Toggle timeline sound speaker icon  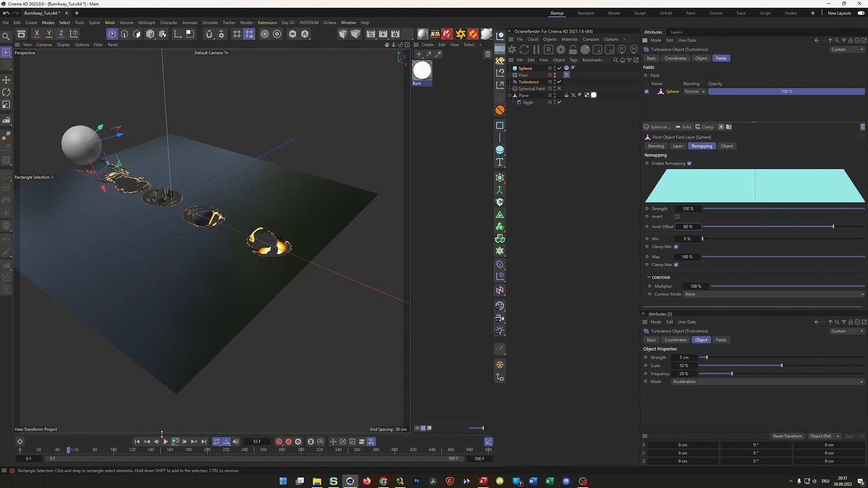[x=236, y=442]
